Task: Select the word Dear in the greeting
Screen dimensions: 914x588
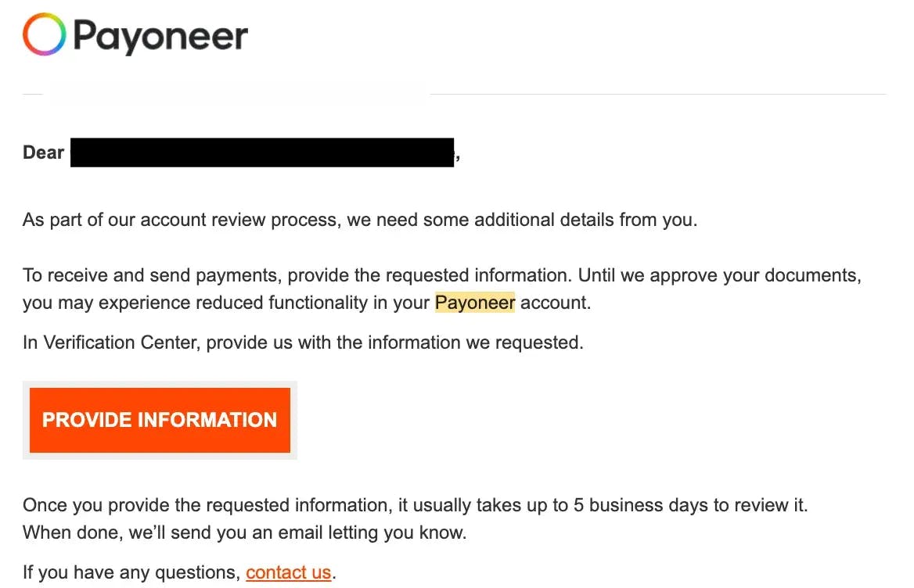Action: click(x=42, y=152)
